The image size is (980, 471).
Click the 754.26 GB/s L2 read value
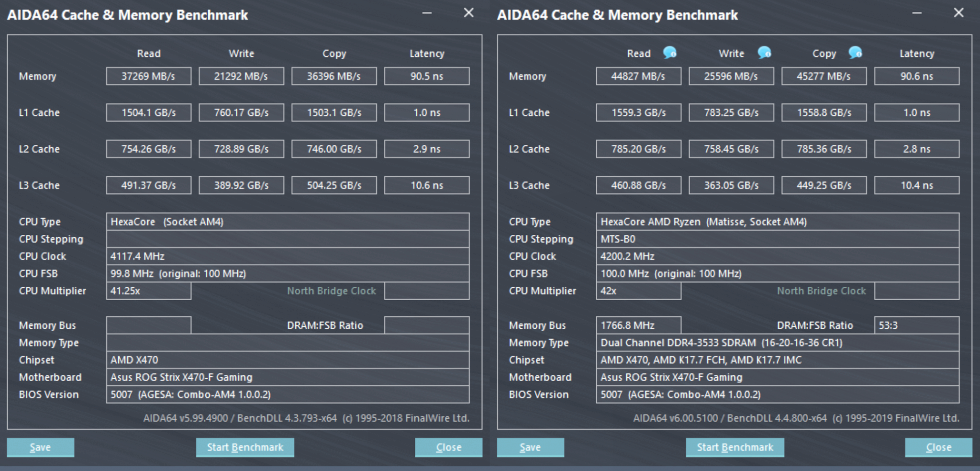[149, 149]
